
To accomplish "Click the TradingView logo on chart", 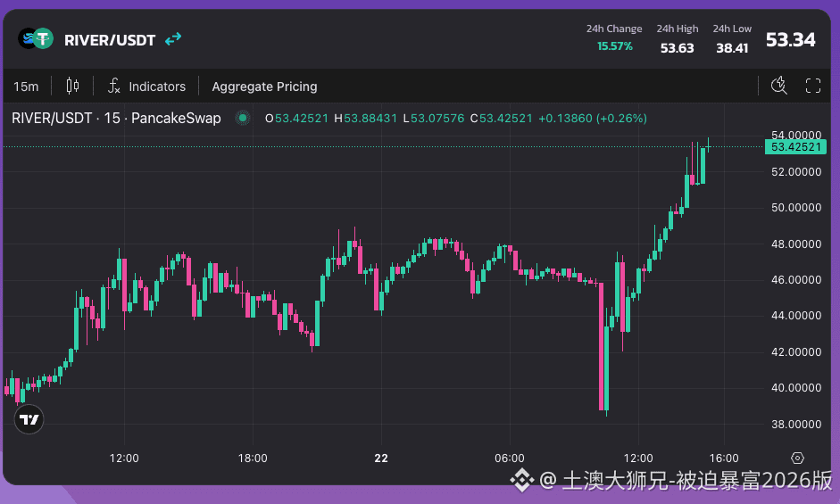I will (29, 419).
